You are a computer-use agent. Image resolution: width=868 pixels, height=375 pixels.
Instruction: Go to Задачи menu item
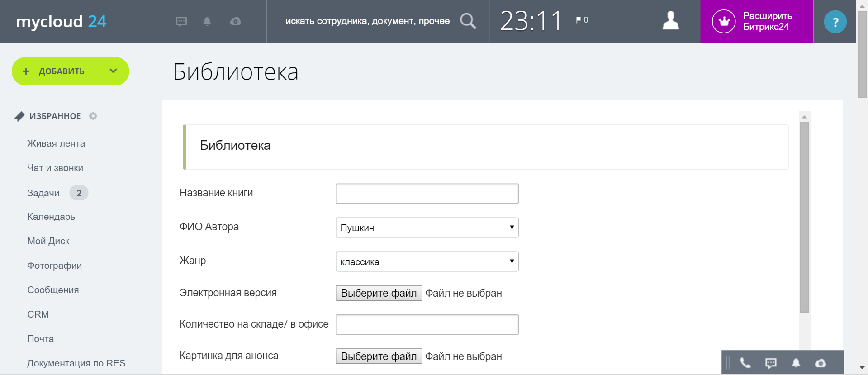[43, 193]
